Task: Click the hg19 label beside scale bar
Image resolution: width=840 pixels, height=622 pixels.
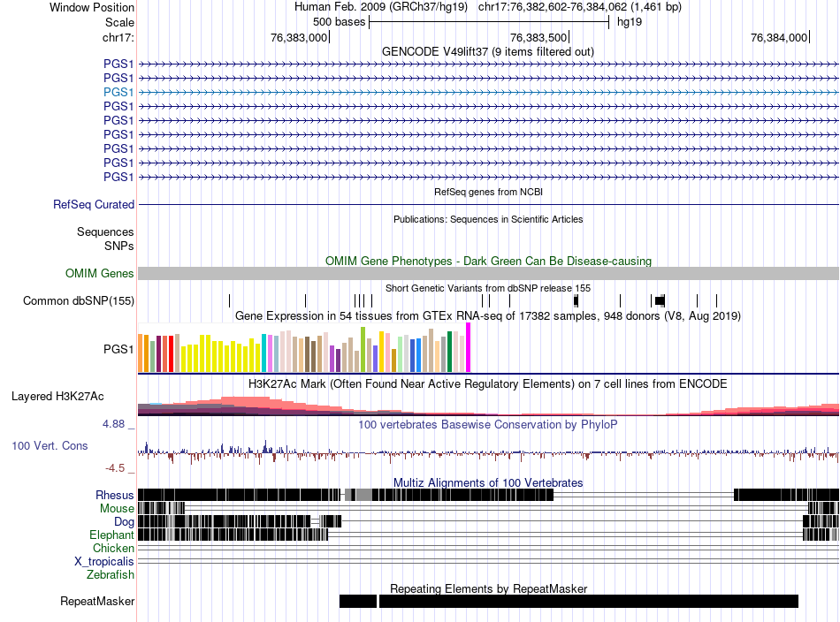Action: coord(630,22)
